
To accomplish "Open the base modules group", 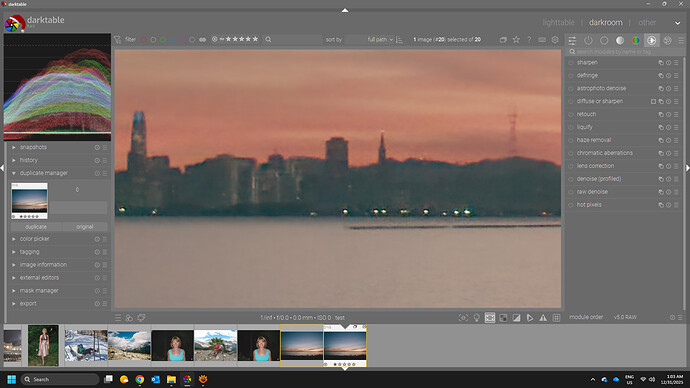I will [604, 40].
